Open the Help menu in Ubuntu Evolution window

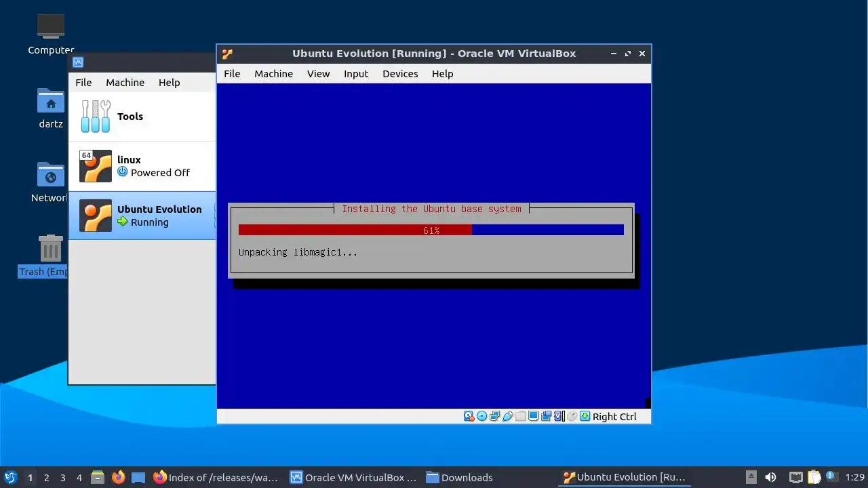[442, 74]
